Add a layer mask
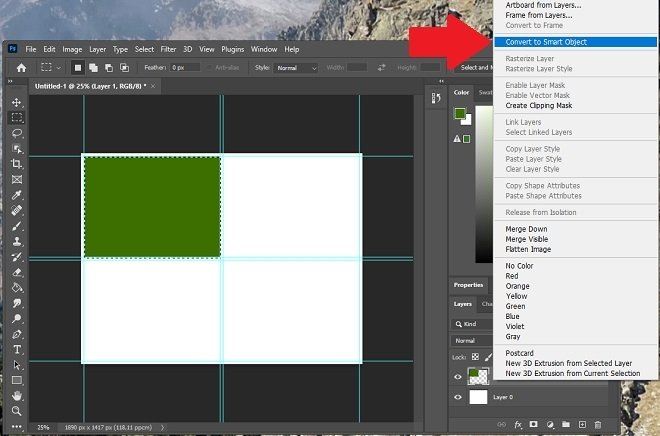This screenshot has width=660, height=436. click(x=534, y=424)
